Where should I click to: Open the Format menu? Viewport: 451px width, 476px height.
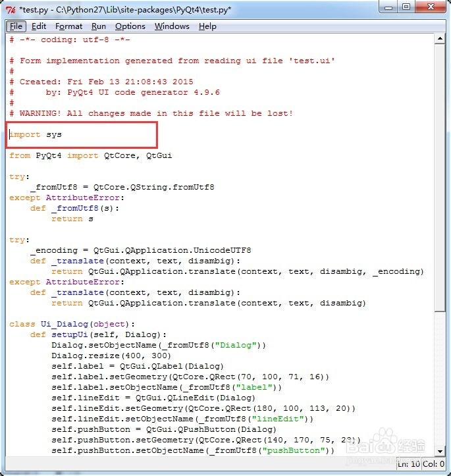point(68,26)
